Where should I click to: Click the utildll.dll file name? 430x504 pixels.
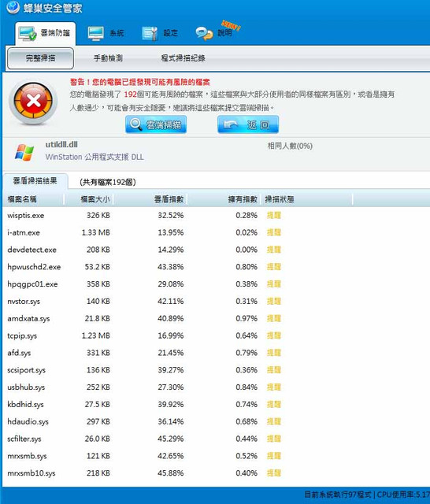click(61, 145)
